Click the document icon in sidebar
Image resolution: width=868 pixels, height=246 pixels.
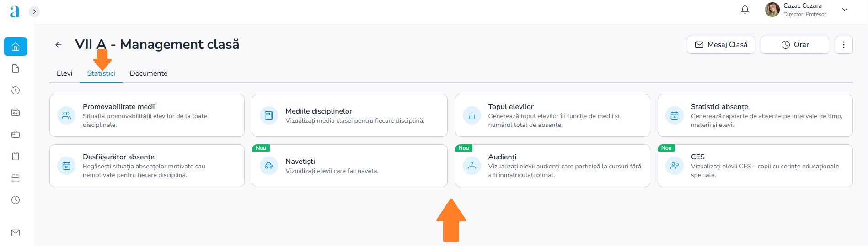pyautogui.click(x=16, y=68)
